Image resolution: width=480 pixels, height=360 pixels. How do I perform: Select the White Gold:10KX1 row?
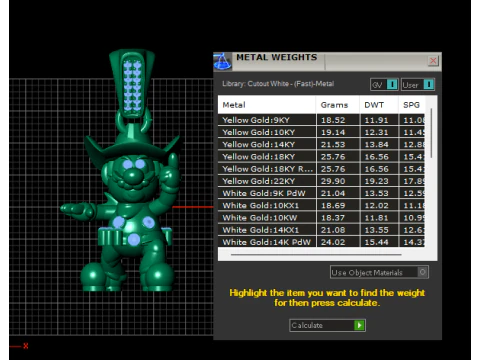[x=321, y=206]
